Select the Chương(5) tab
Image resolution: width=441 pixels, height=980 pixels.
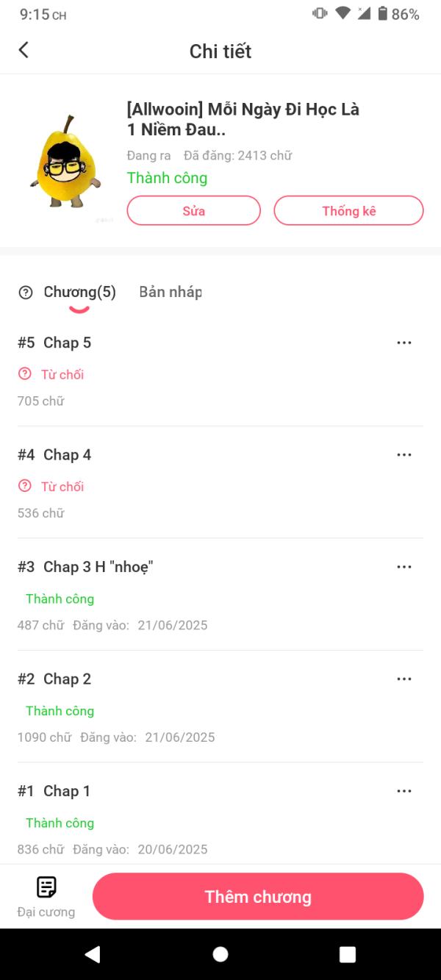[x=79, y=292]
